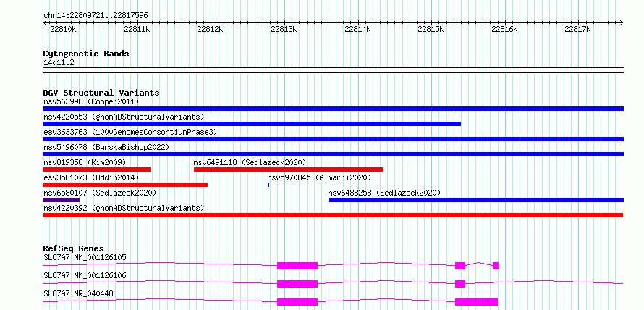Click the blue nsv6488258 Sedlazeck2020 bar

476,200
